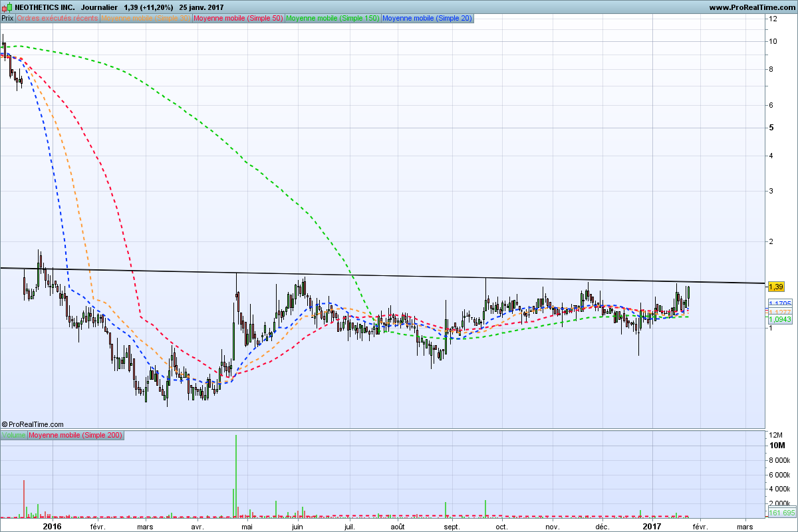The height and width of the screenshot is (532, 798).
Task: Select the Prix indicator label
Action: tap(7, 18)
